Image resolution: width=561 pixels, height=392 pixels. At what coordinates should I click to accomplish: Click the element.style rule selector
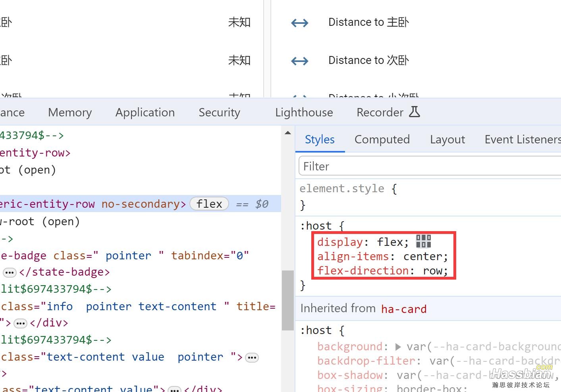tap(342, 188)
